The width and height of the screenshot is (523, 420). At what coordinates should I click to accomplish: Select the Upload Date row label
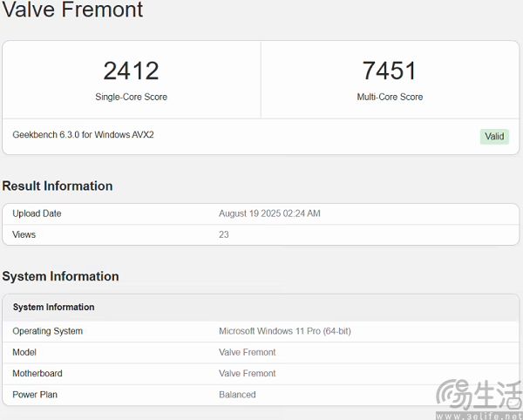click(37, 213)
